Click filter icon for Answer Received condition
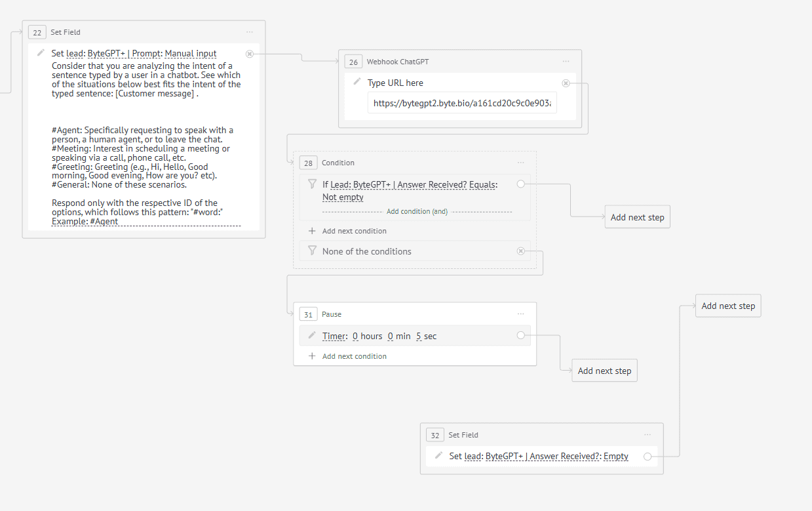The width and height of the screenshot is (812, 511). tap(313, 184)
